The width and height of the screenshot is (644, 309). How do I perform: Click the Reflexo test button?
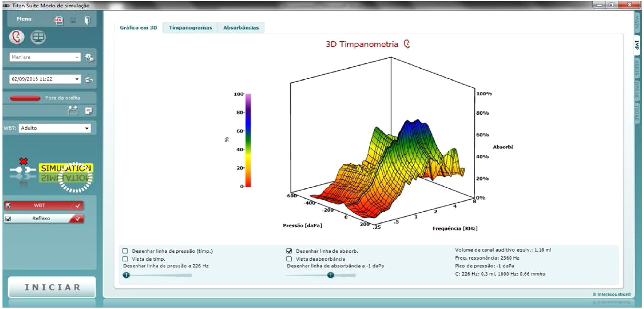click(41, 218)
